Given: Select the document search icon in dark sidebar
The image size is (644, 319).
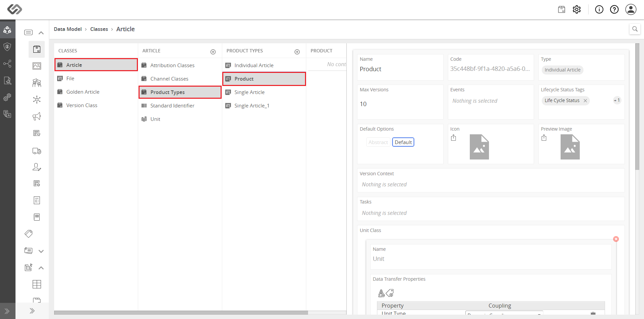Looking at the screenshot, I should click(7, 80).
